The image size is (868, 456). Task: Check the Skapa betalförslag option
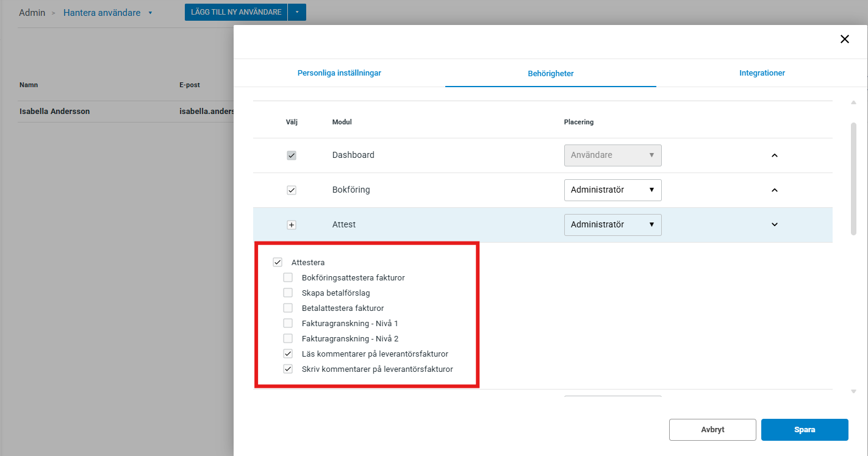(288, 293)
